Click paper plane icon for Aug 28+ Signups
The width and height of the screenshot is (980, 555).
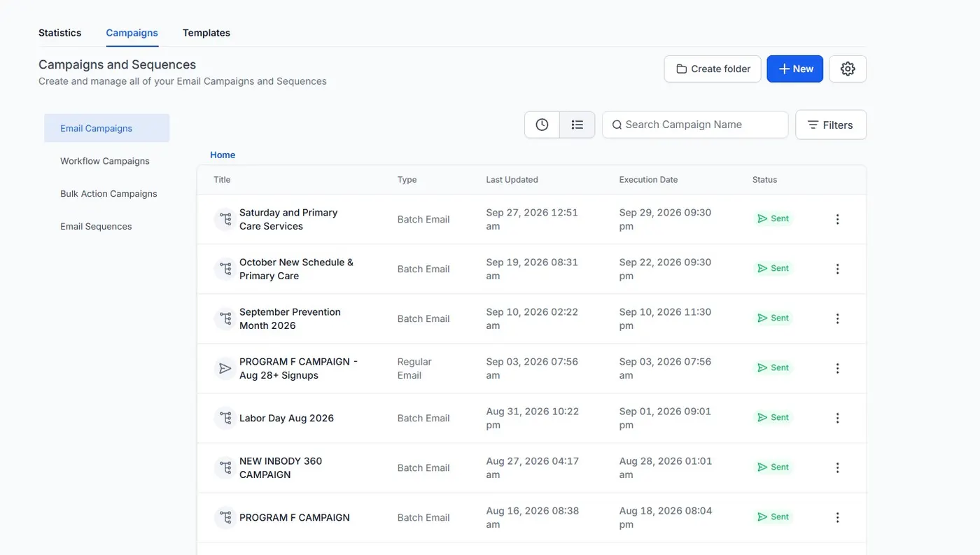point(225,368)
